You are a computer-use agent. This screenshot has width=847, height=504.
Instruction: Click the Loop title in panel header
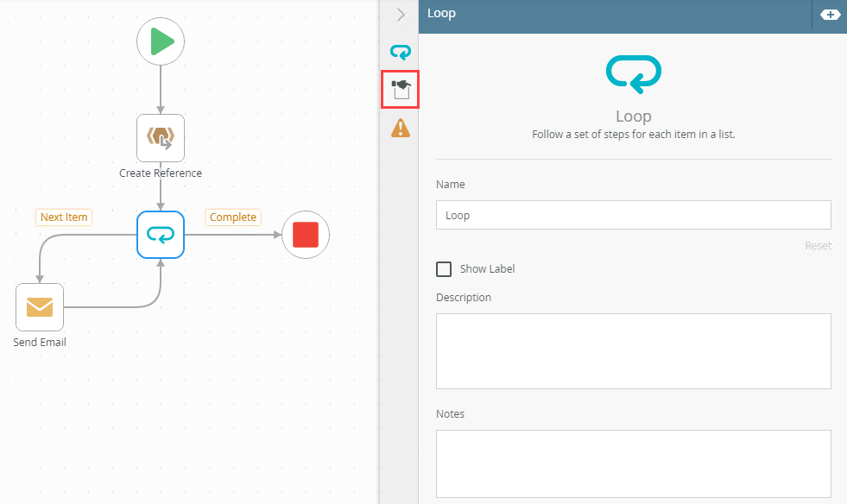pyautogui.click(x=441, y=13)
